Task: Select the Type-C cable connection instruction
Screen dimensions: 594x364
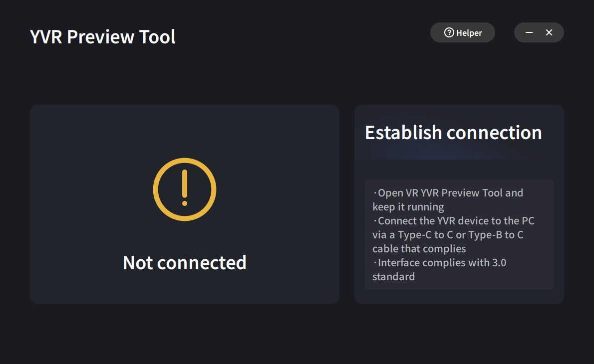Action: [453, 234]
